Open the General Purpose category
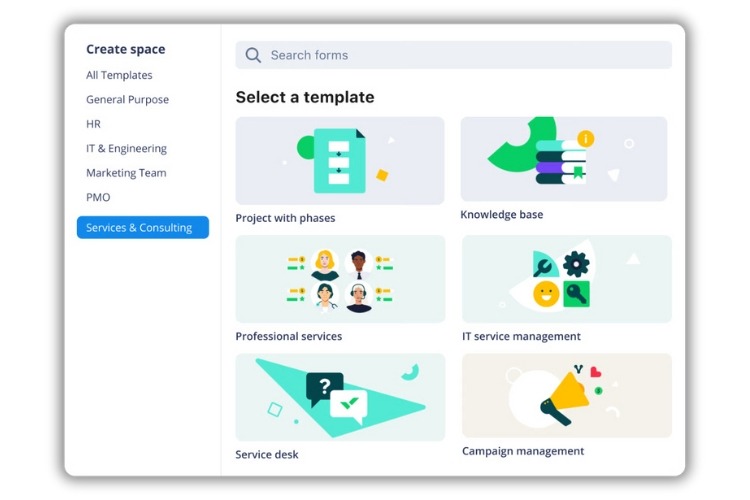Image resolution: width=750 pixels, height=500 pixels. [x=127, y=100]
